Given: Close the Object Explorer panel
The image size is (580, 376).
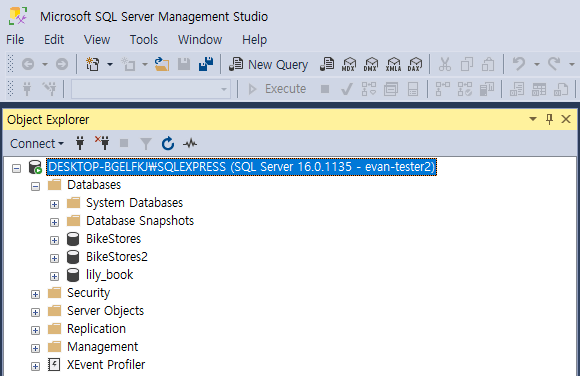Looking at the screenshot, I should click(566, 119).
